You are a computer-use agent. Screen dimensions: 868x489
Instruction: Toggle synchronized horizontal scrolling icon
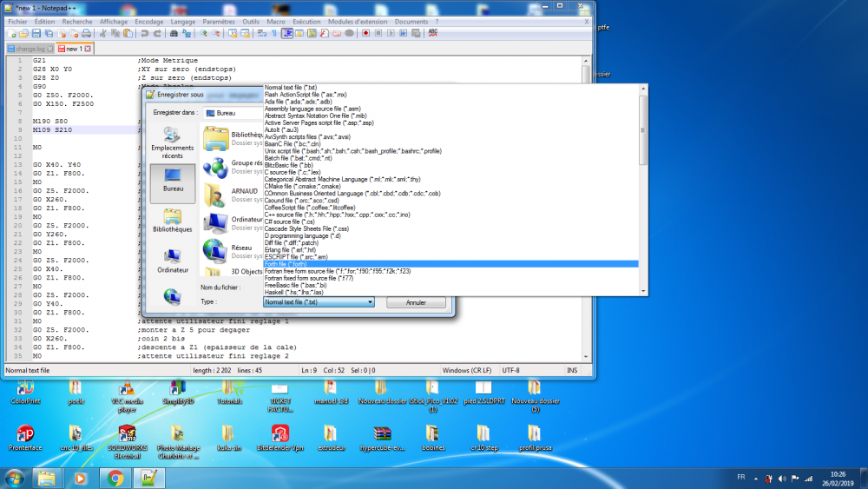click(246, 33)
